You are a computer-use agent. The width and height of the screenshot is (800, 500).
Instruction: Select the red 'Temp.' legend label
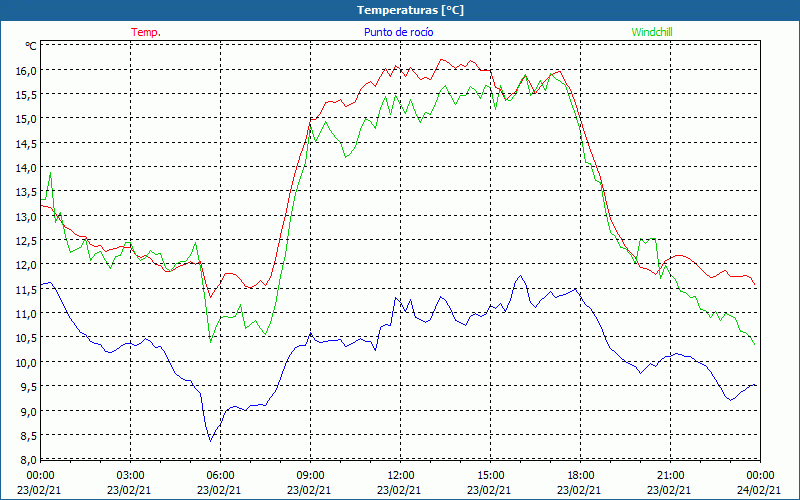click(x=146, y=32)
